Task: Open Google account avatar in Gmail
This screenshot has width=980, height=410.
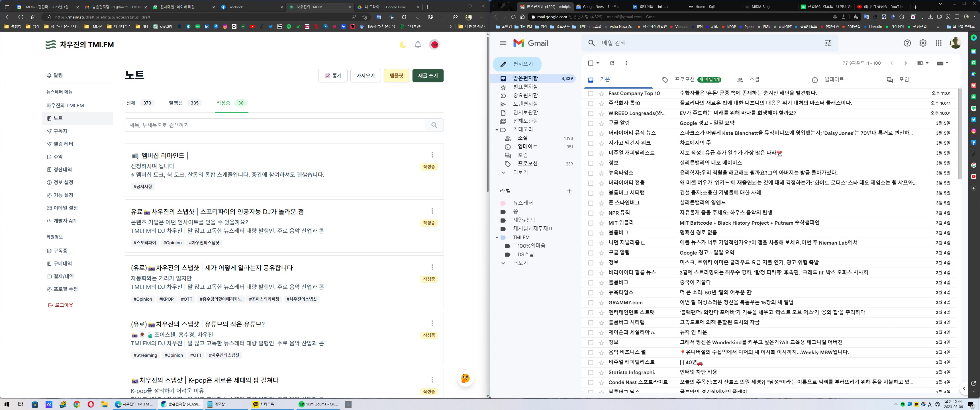Action: pos(956,43)
